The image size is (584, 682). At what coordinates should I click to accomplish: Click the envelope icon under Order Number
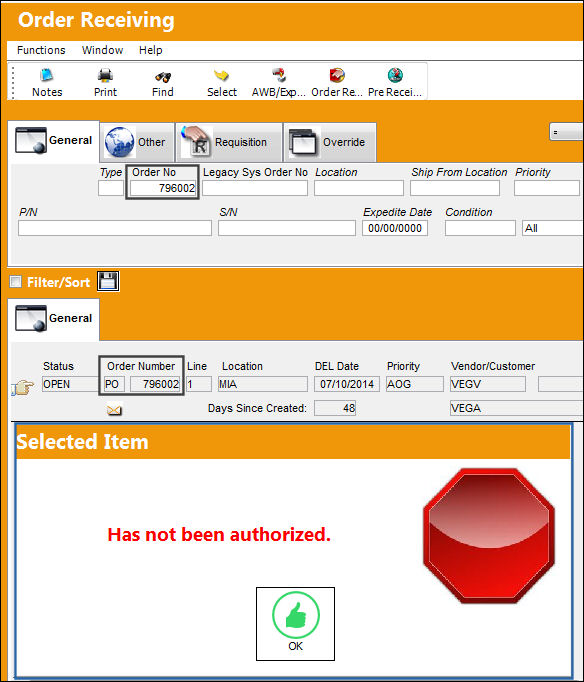pos(114,409)
